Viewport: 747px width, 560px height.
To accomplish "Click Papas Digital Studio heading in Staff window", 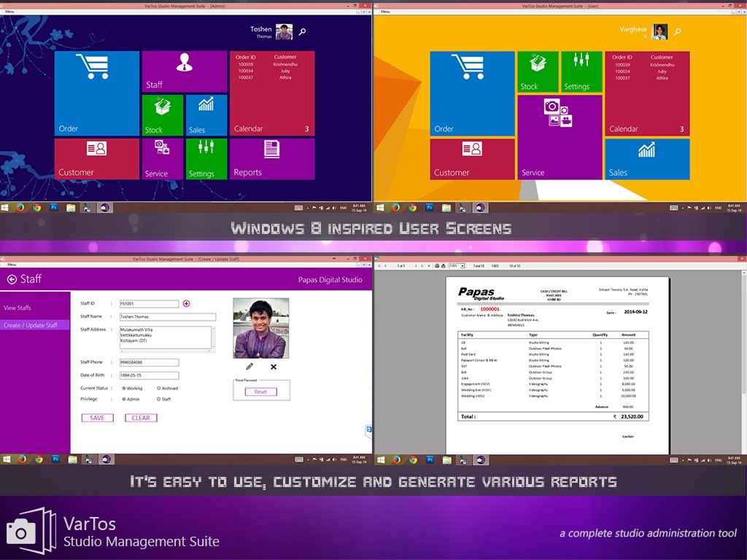I will click(330, 280).
